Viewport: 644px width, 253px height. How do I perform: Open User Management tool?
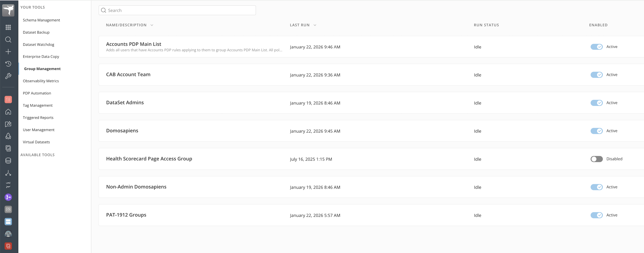pyautogui.click(x=39, y=130)
